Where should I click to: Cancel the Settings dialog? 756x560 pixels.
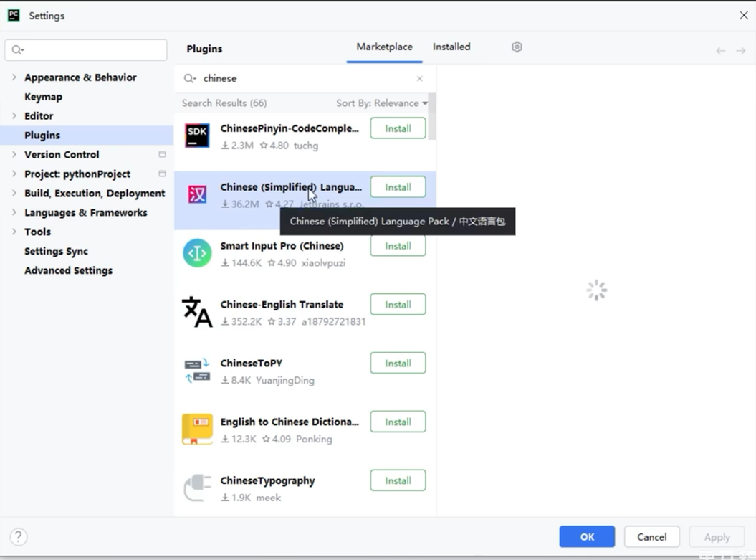click(652, 537)
